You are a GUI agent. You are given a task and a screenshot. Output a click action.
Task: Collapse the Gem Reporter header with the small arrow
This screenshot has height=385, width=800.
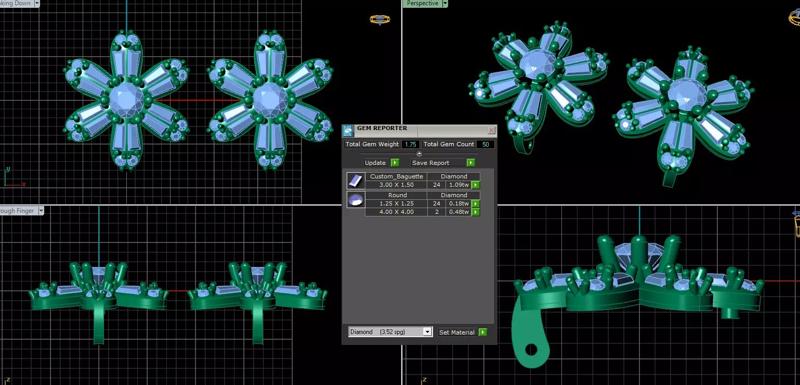419,153
